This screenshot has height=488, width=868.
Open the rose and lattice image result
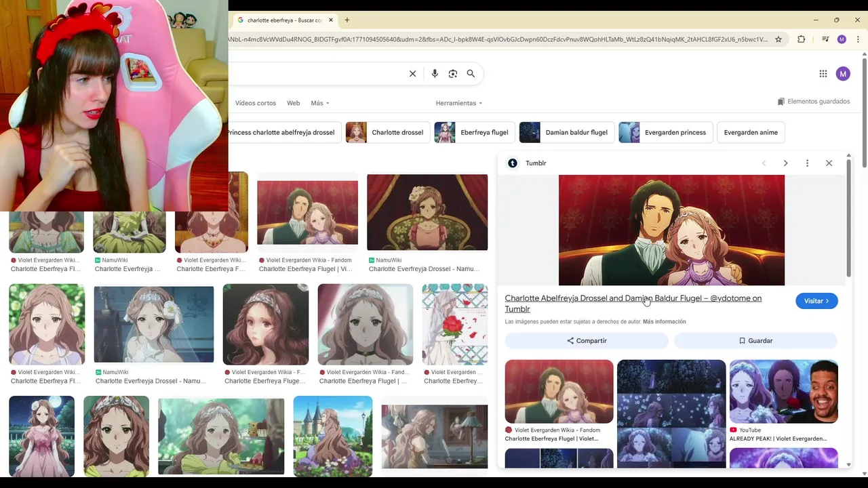(455, 325)
